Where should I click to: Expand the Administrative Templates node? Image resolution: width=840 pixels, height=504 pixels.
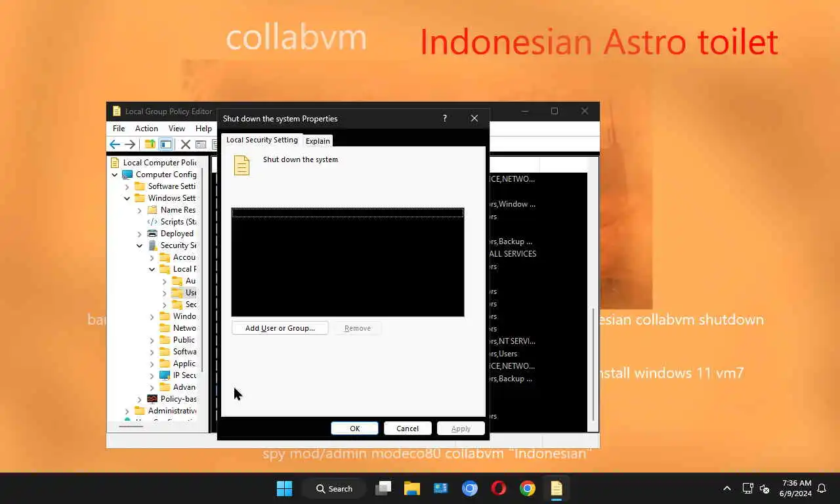(127, 411)
